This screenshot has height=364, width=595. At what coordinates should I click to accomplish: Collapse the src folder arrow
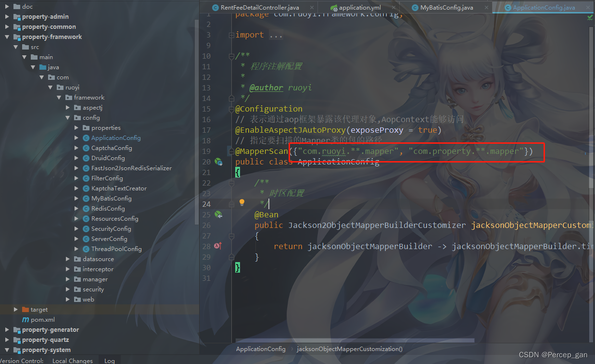pyautogui.click(x=15, y=47)
